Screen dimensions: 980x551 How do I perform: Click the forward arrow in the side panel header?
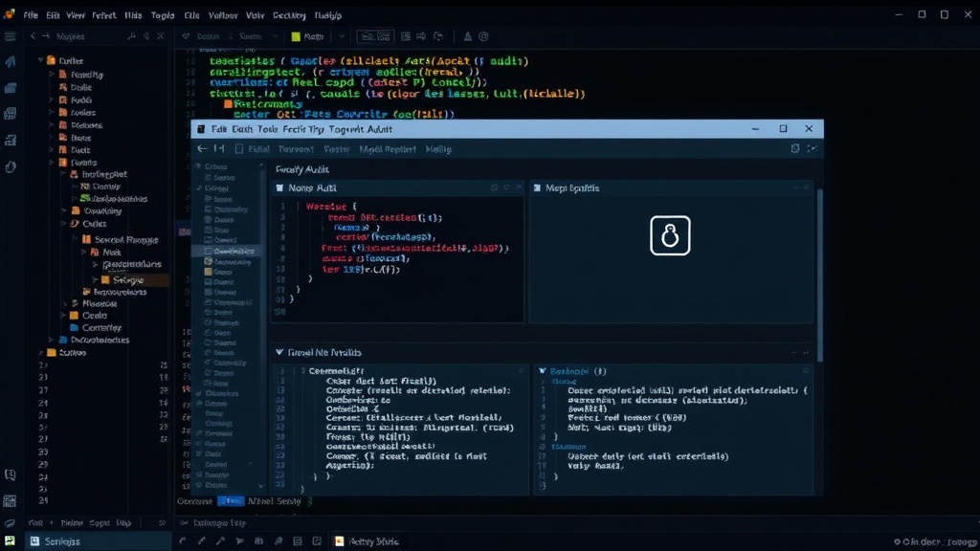(x=46, y=36)
